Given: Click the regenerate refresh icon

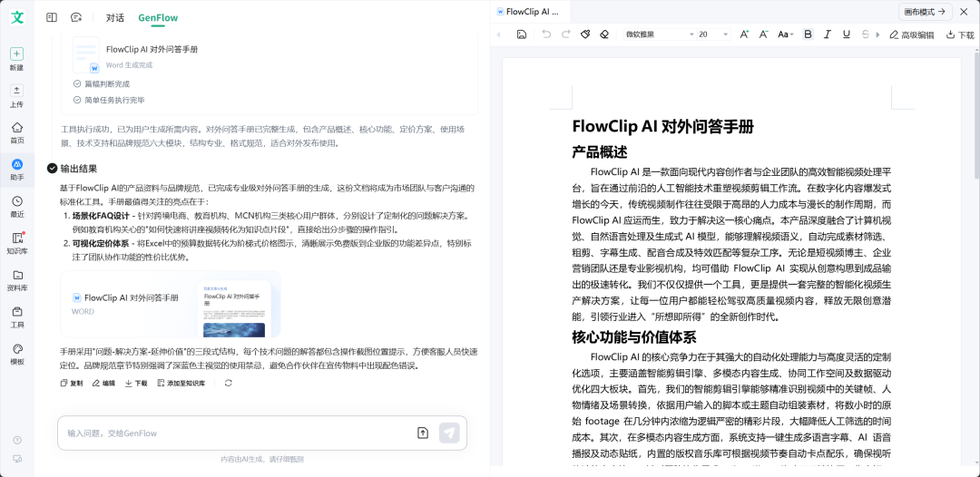Looking at the screenshot, I should pyautogui.click(x=228, y=384).
